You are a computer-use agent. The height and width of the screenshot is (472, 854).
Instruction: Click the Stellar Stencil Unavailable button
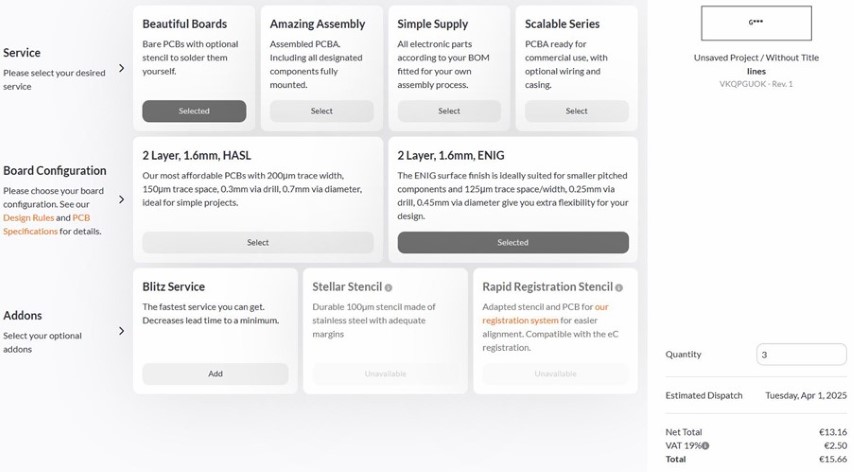(x=385, y=374)
